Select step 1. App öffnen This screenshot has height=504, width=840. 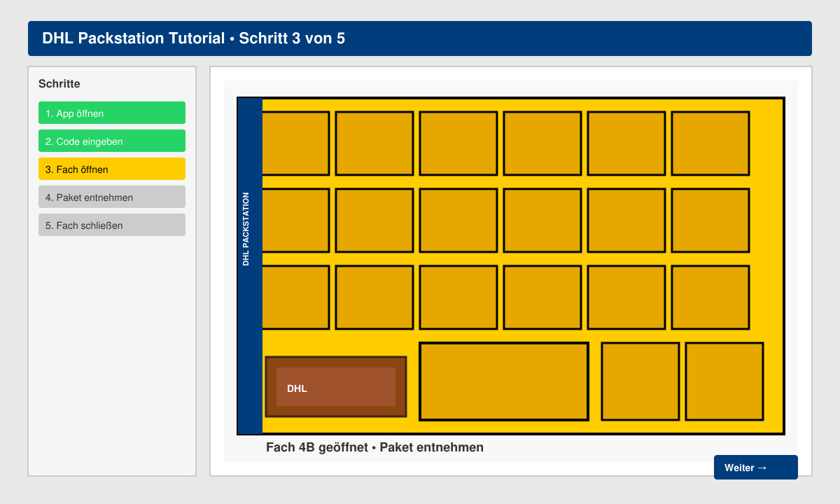point(112,113)
